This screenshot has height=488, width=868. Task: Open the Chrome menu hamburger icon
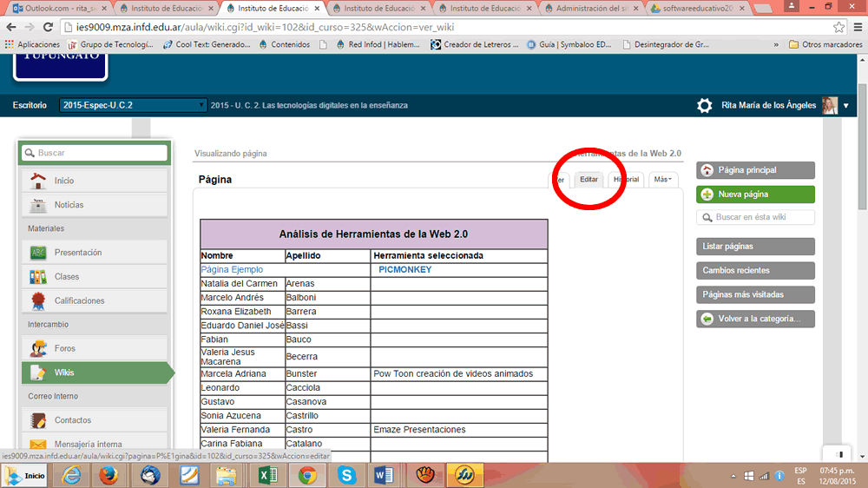click(x=858, y=27)
